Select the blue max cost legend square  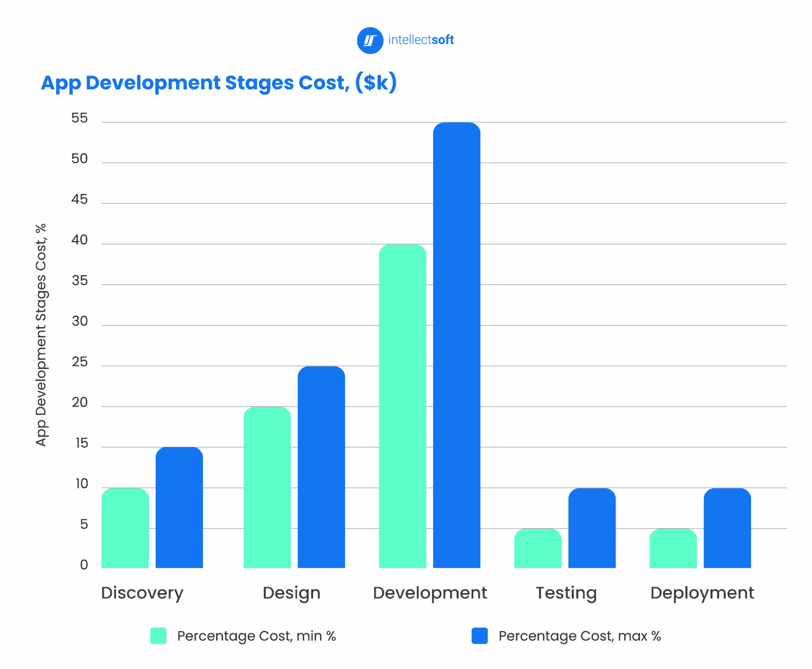pyautogui.click(x=480, y=635)
